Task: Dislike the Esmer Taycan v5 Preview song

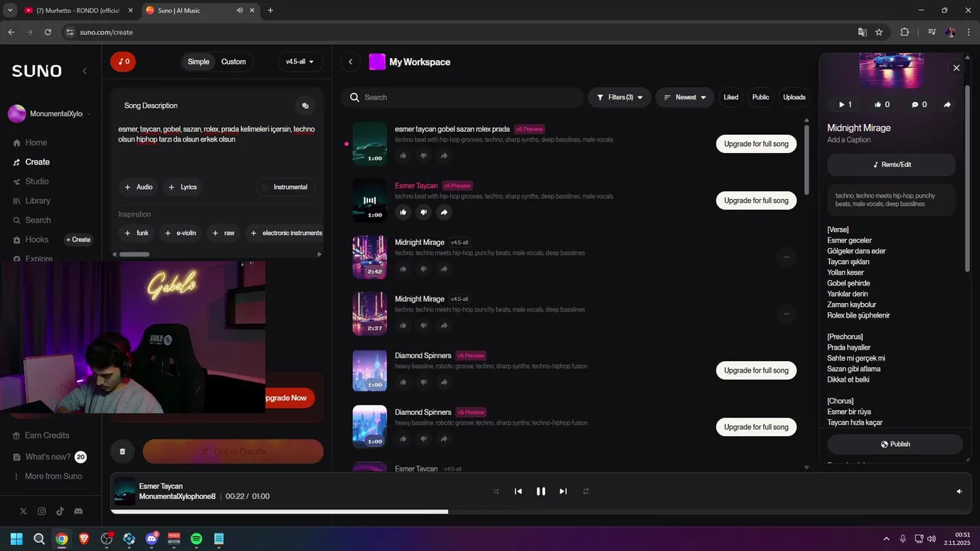Action: pyautogui.click(x=423, y=212)
